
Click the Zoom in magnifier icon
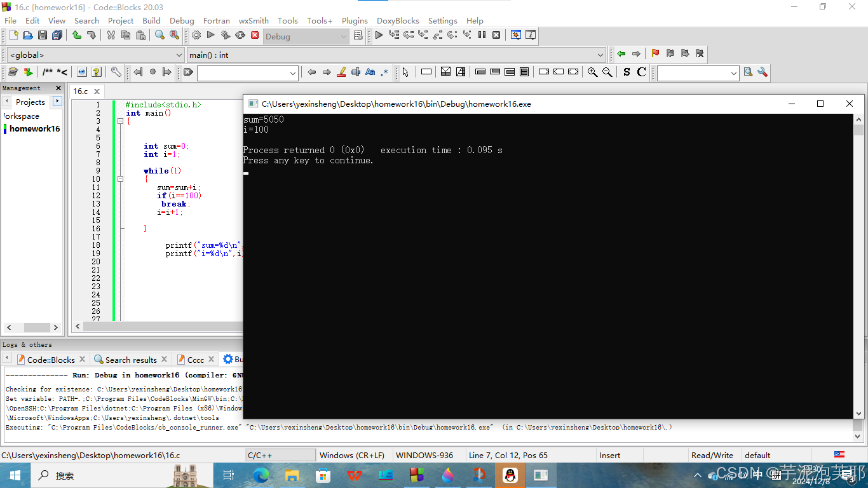(x=592, y=72)
